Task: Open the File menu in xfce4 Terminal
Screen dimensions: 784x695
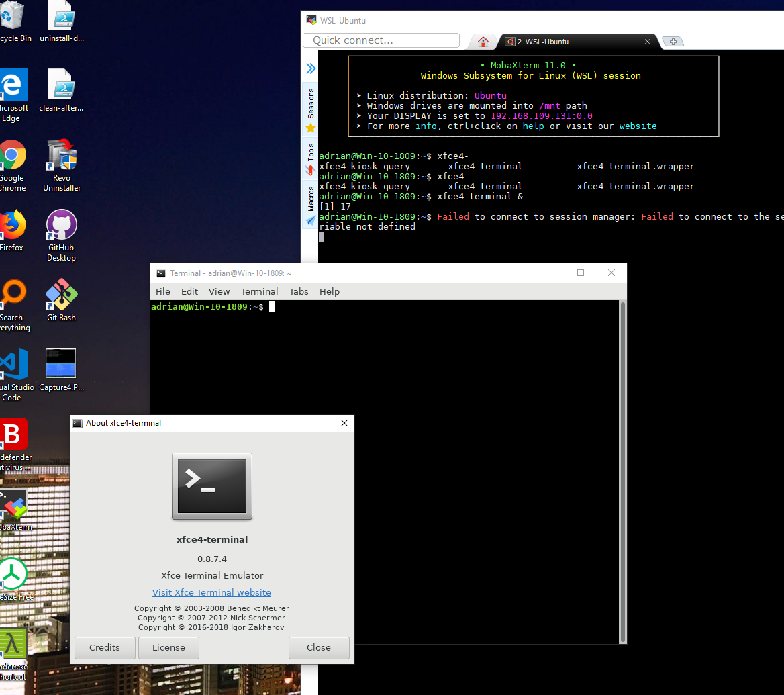Action: pos(163,291)
